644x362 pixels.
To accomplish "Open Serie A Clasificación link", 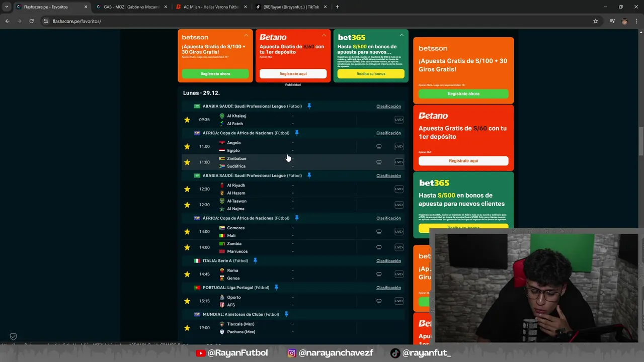I will (x=388, y=260).
